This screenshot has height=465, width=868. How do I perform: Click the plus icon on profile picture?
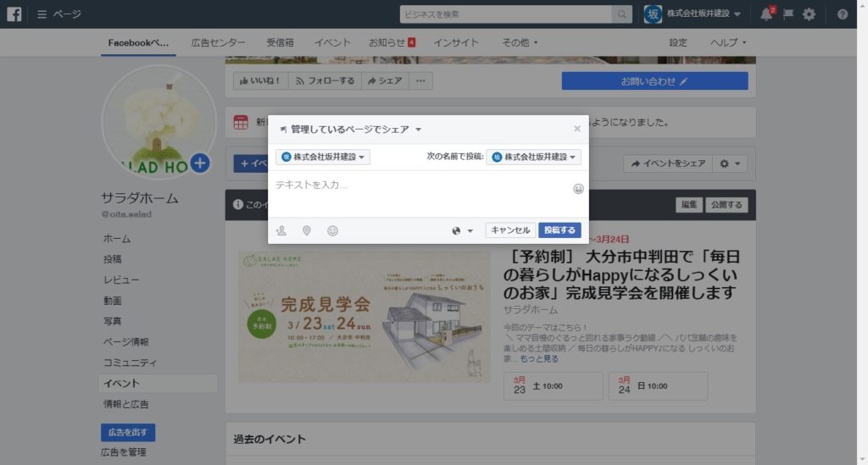pyautogui.click(x=200, y=163)
